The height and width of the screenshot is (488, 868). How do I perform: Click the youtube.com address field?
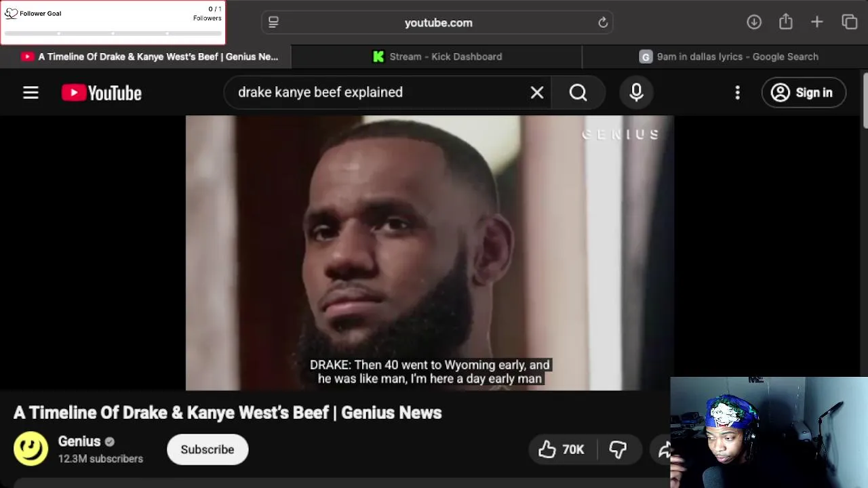point(438,22)
